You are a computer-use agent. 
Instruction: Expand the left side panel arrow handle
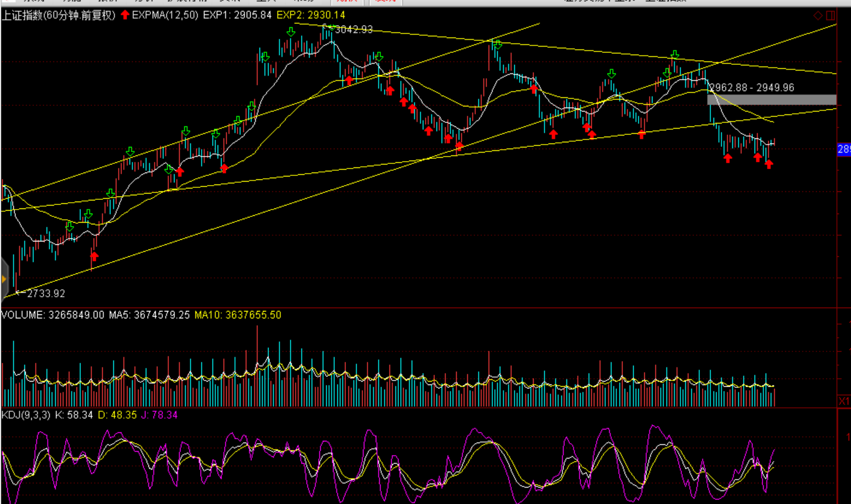click(x=4, y=279)
